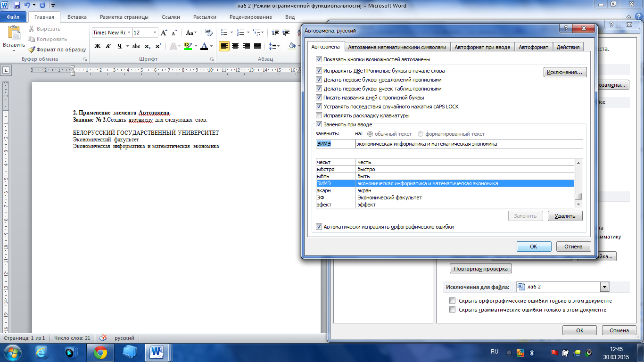Screen dimensions: 644x362
Task: Click the 'Повторная проверка' button
Action: click(x=480, y=269)
